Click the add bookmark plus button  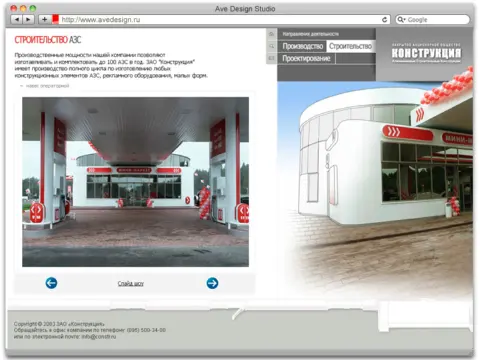(x=44, y=20)
